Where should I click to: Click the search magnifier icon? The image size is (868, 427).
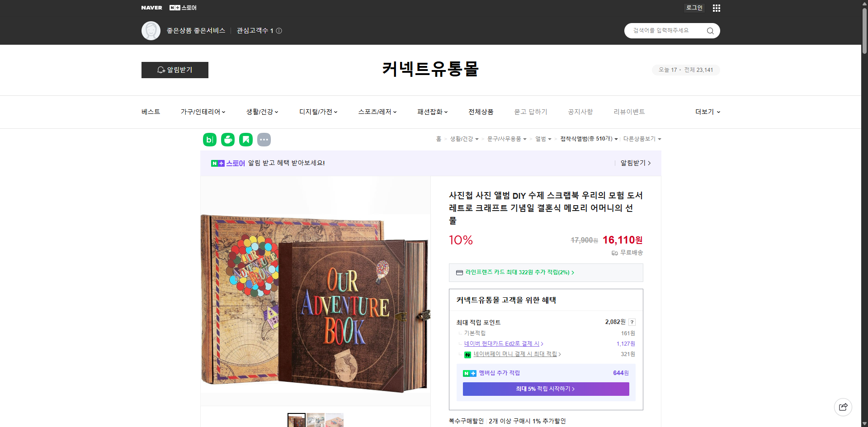point(710,30)
